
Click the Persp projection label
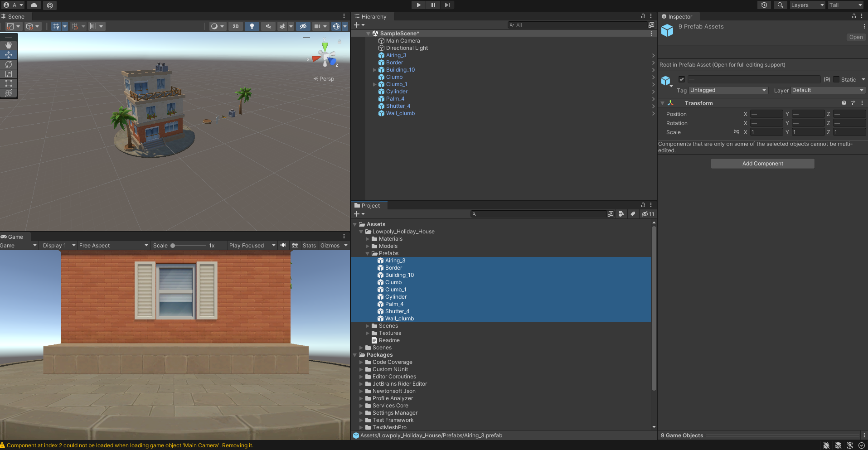pos(324,79)
